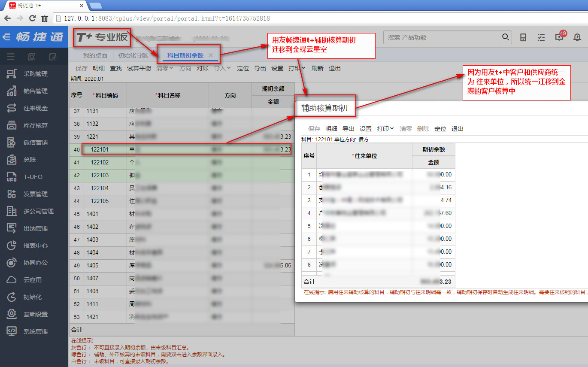Select row 122102 in the subject table
The height and width of the screenshot is (367, 588).
click(x=100, y=163)
